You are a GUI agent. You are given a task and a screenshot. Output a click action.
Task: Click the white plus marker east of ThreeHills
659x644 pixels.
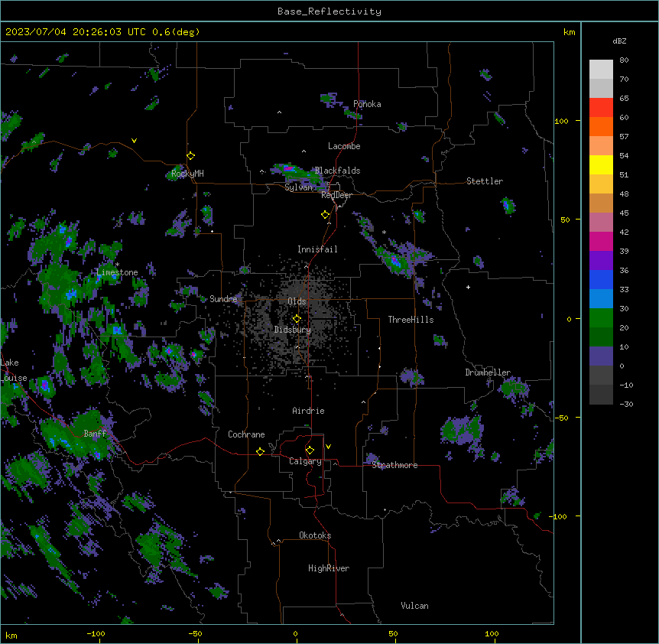468,287
